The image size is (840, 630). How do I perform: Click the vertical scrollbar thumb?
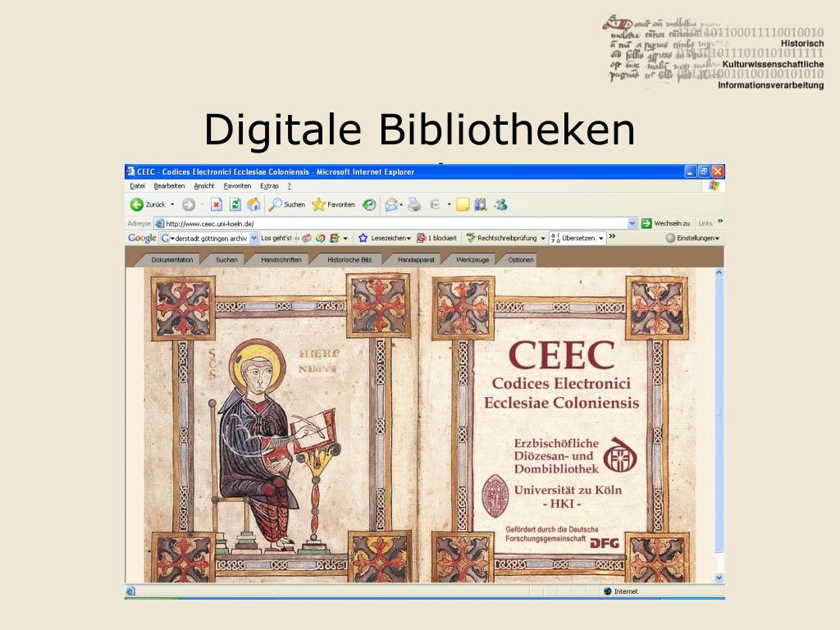pyautogui.click(x=719, y=416)
